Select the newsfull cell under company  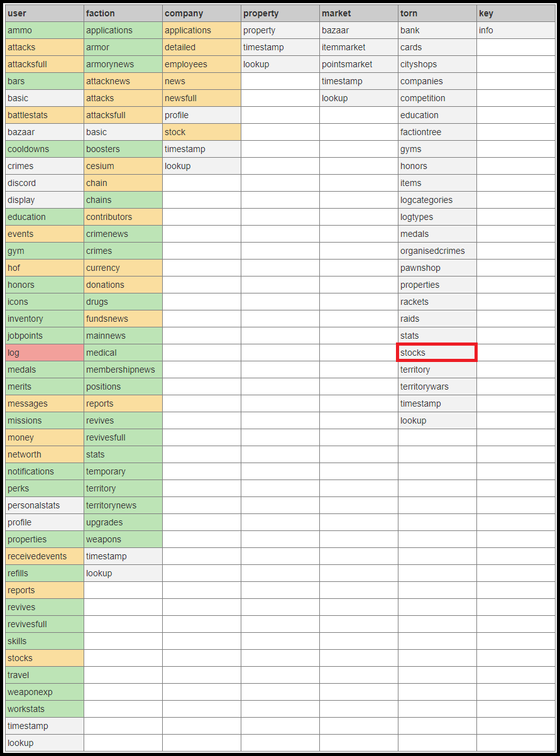point(202,98)
